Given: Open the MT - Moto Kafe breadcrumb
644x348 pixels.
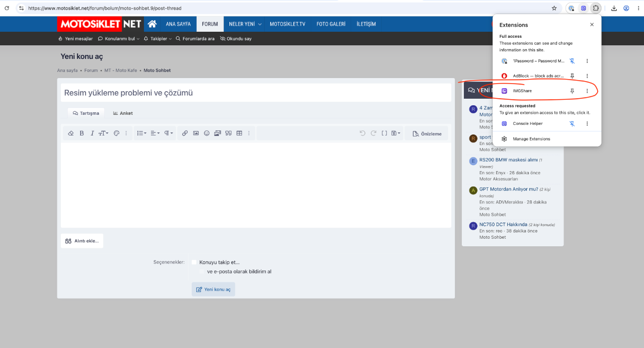Looking at the screenshot, I should pyautogui.click(x=121, y=71).
